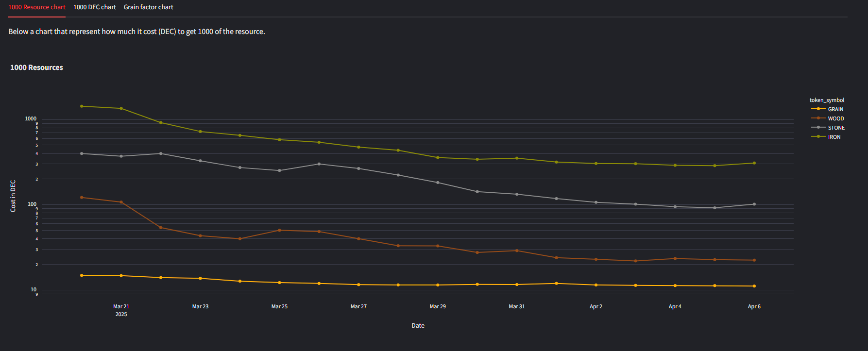Viewport: 868px width, 351px height.
Task: Switch to the 1000 DEC chart tab
Action: (95, 7)
